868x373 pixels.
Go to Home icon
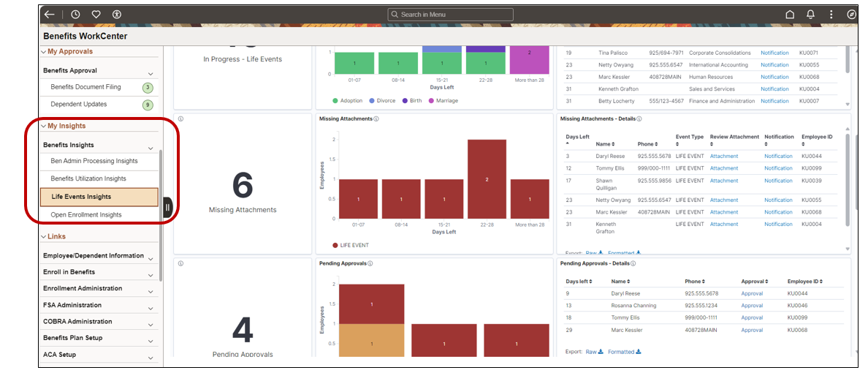click(x=790, y=15)
